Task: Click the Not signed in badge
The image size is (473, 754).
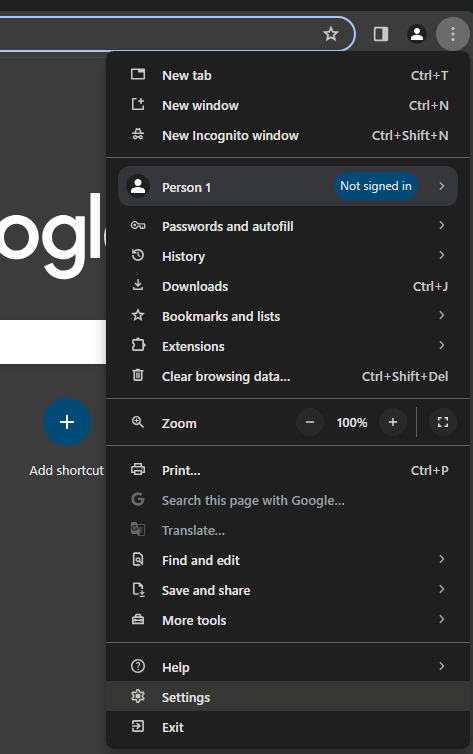Action: (376, 186)
